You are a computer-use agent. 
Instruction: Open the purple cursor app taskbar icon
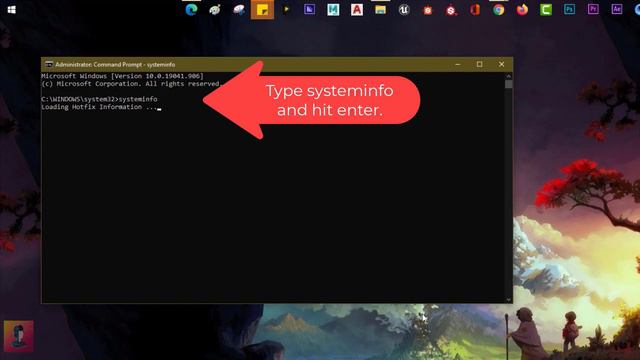[x=309, y=9]
